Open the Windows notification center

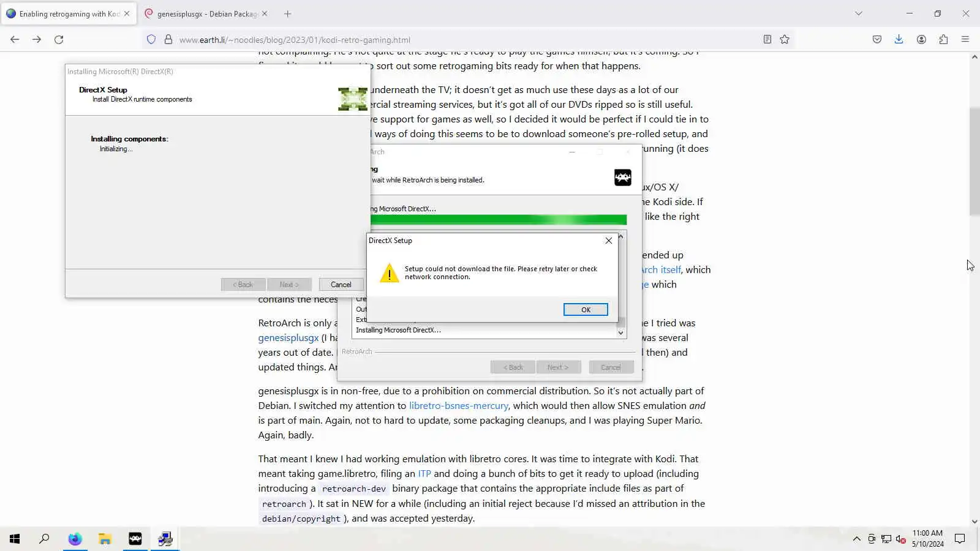pos(960,539)
